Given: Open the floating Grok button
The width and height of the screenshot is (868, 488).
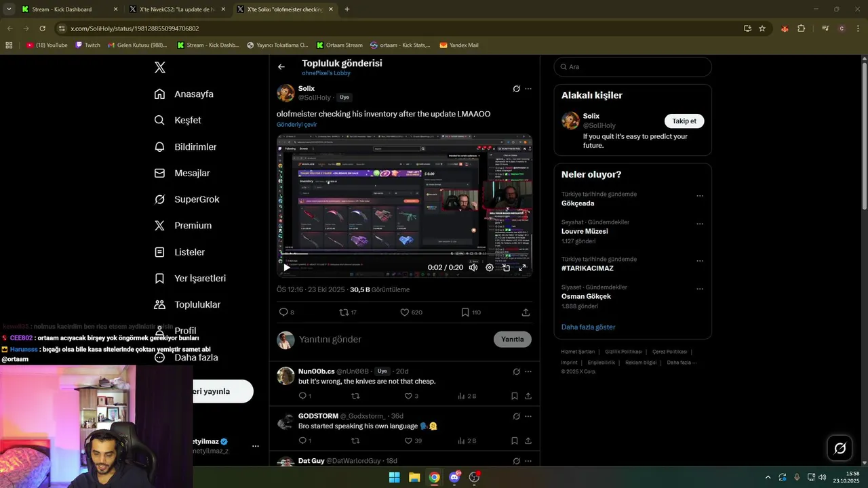Looking at the screenshot, I should (x=840, y=448).
